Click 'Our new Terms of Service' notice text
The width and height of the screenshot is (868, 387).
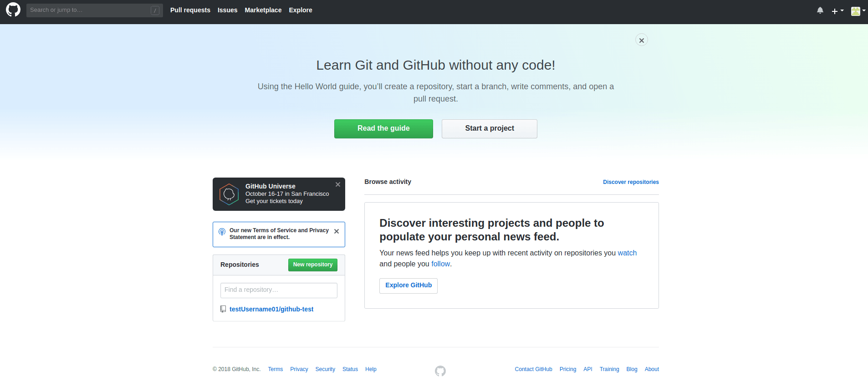279,234
